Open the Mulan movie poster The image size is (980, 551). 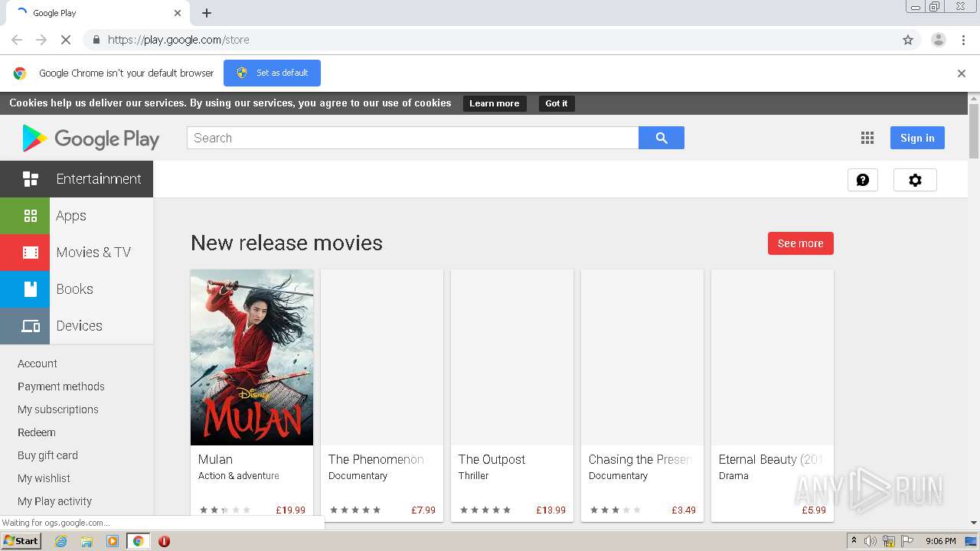tap(252, 357)
